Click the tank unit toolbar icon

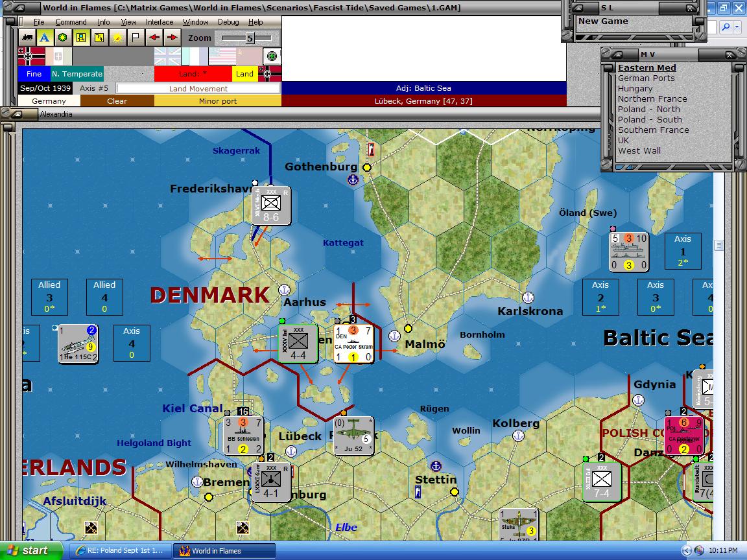[x=27, y=38]
